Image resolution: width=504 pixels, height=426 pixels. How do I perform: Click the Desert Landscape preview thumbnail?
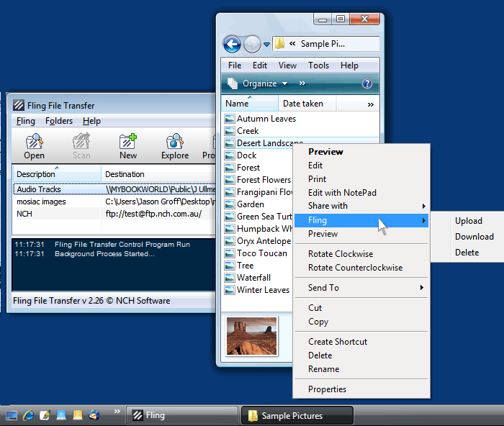click(251, 336)
